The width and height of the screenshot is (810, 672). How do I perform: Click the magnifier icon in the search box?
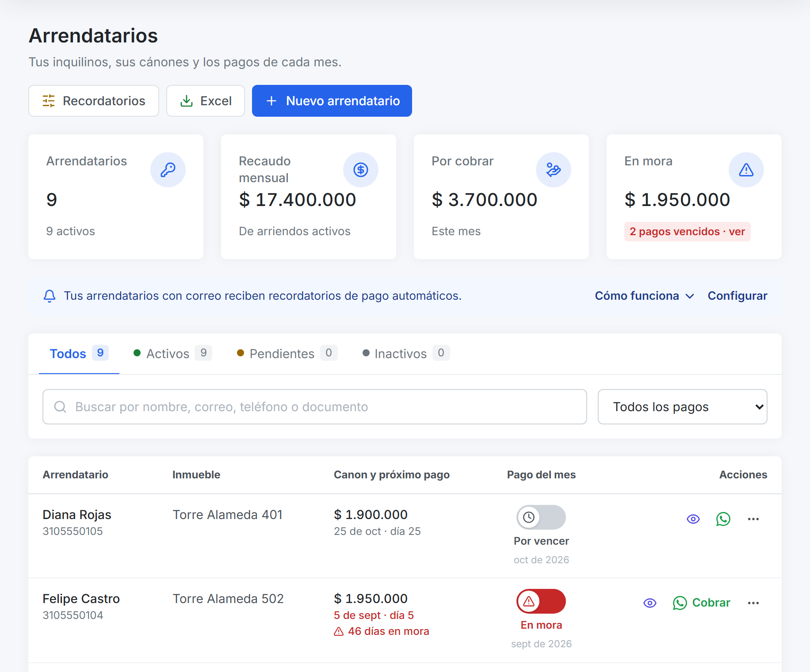pos(60,407)
